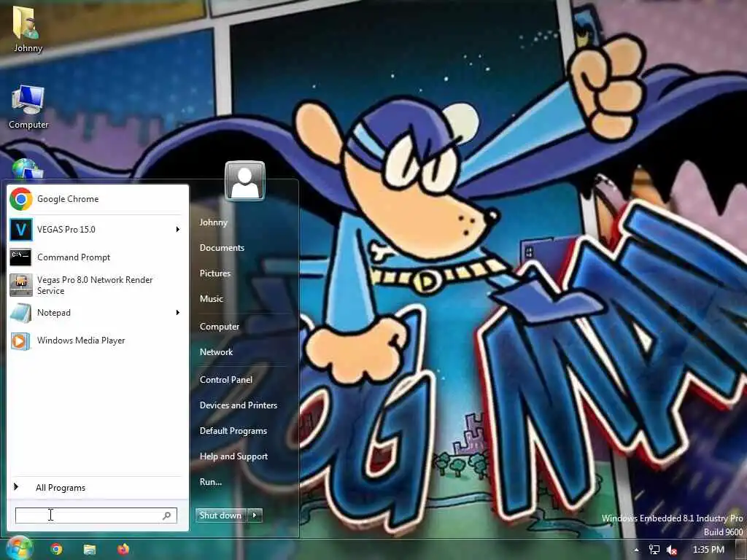
Task: Open Chrome from the taskbar
Action: (x=57, y=550)
